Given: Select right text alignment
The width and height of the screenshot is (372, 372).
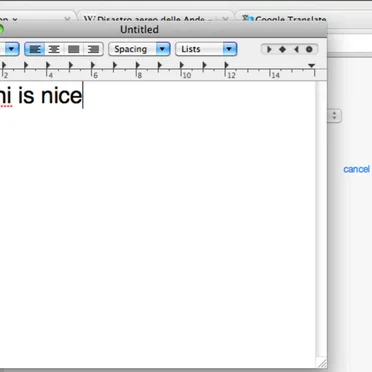Looking at the screenshot, I should pos(93,49).
